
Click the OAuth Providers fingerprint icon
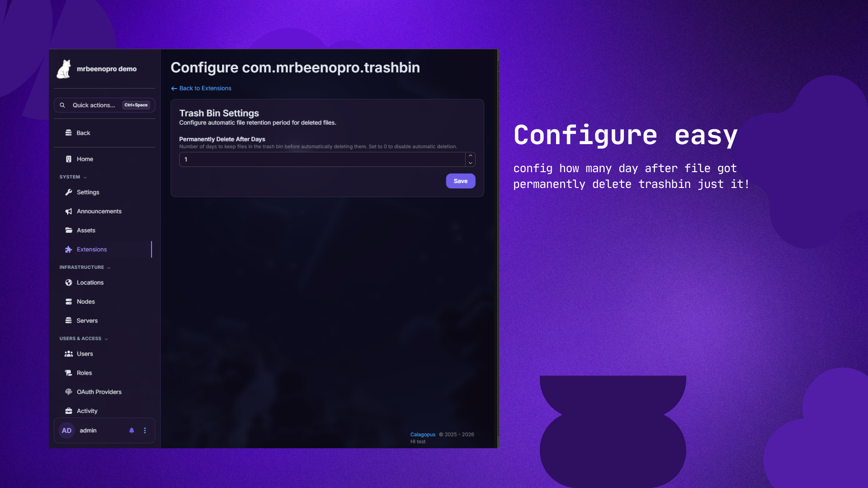click(x=69, y=392)
